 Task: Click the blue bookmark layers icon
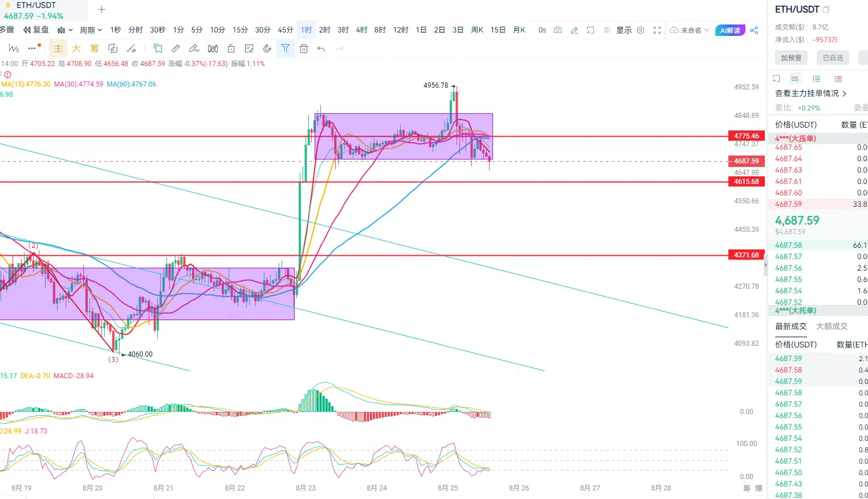pos(158,48)
